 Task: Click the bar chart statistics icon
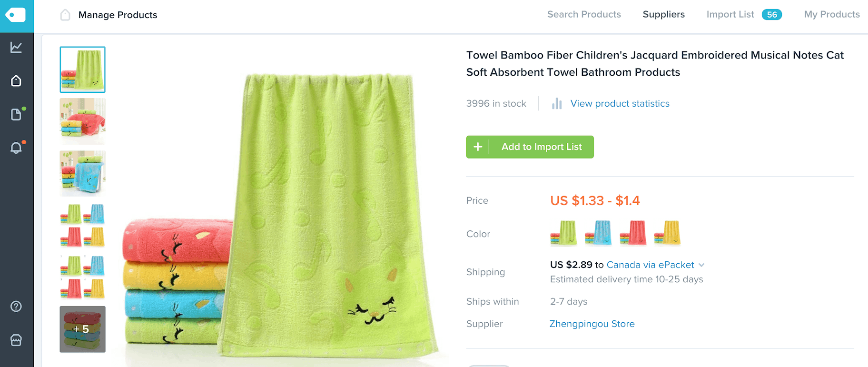click(557, 104)
